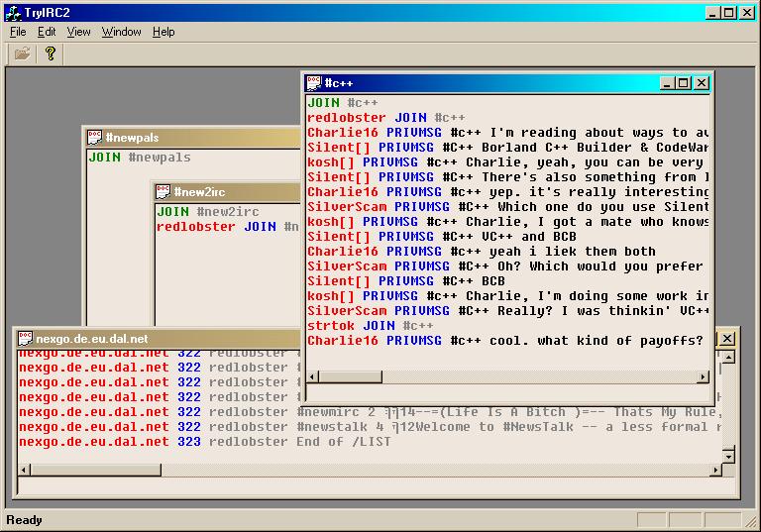Click the nexgo.de.eu.dal.net window icon
The width and height of the screenshot is (761, 532).
26,339
